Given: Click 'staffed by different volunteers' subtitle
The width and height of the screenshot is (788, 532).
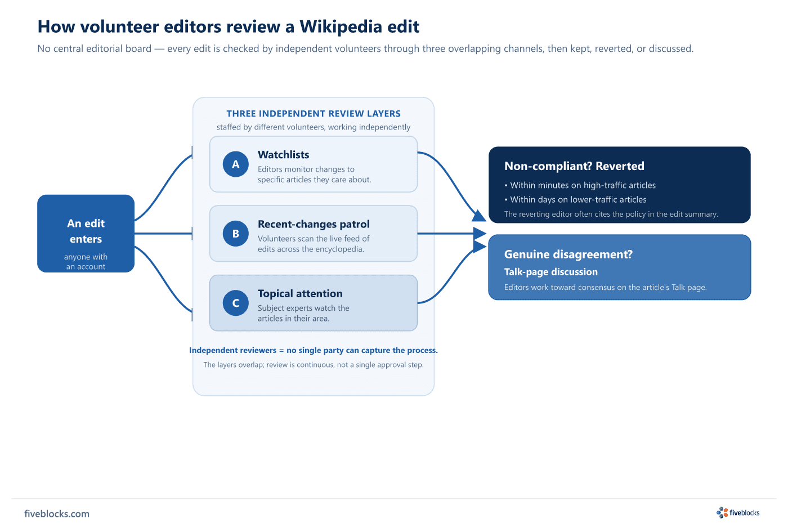Looking at the screenshot, I should point(314,127).
